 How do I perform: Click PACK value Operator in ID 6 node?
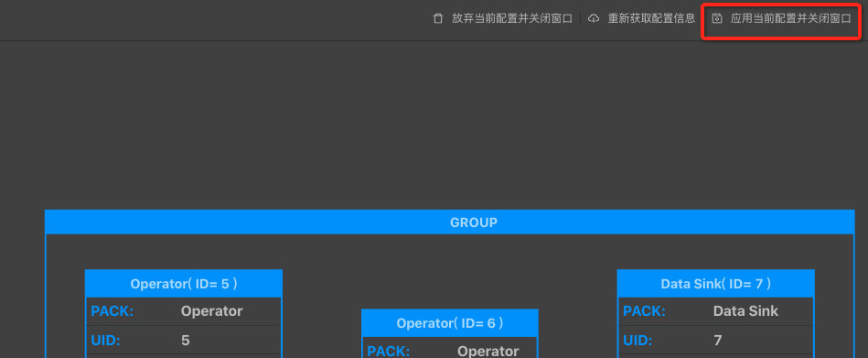click(x=488, y=352)
